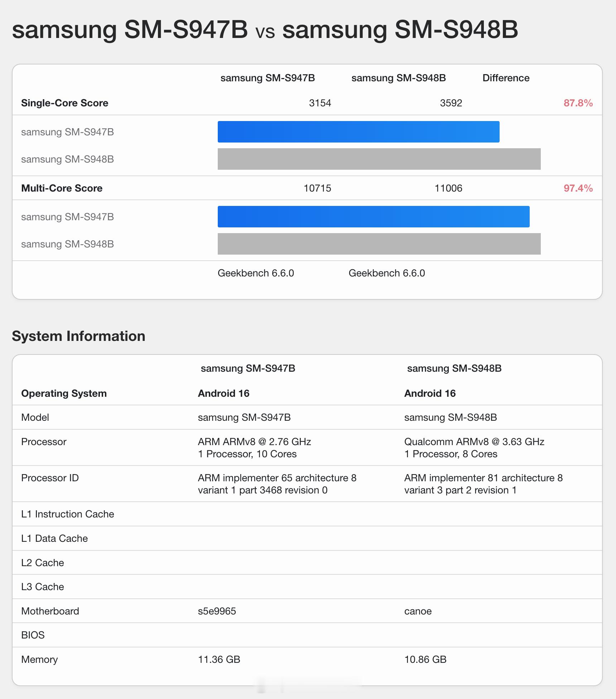The image size is (616, 699).
Task: Click the memory value "10.86 GB"
Action: (425, 660)
